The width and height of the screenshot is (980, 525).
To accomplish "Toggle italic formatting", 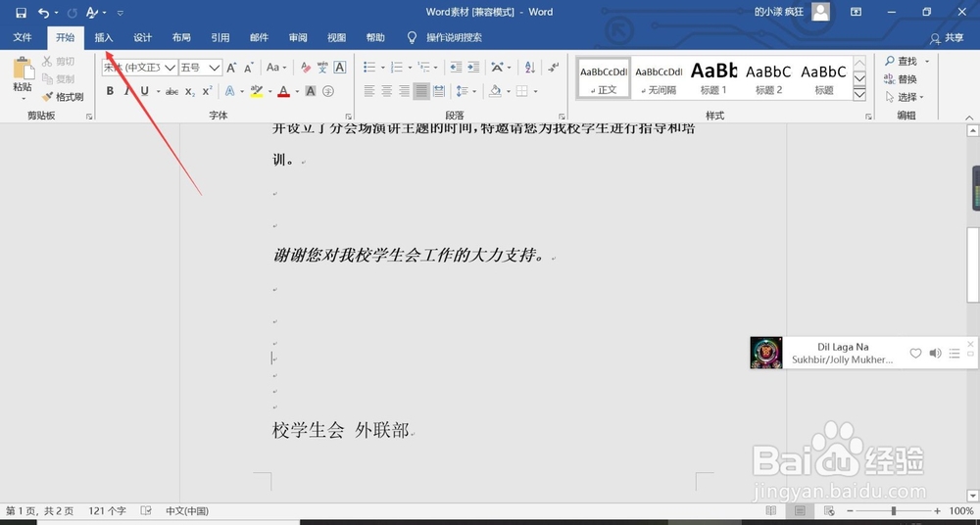I will tap(126, 91).
